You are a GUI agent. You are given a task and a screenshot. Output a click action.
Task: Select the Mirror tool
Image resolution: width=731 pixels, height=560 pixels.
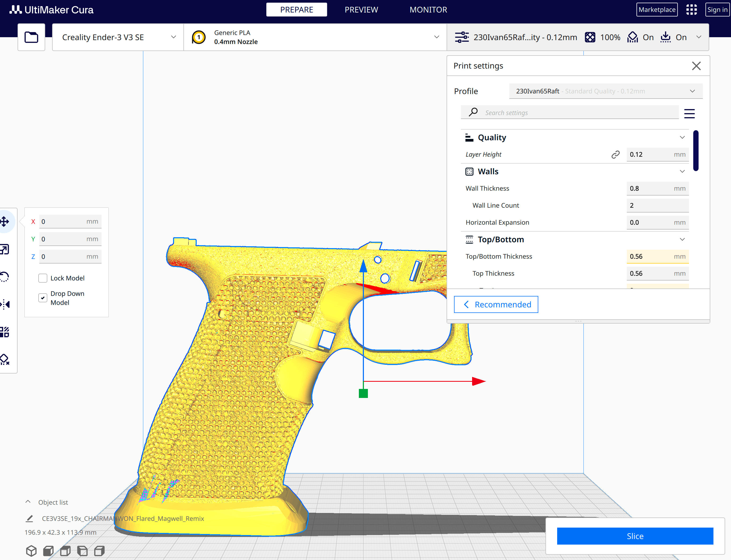(x=5, y=304)
